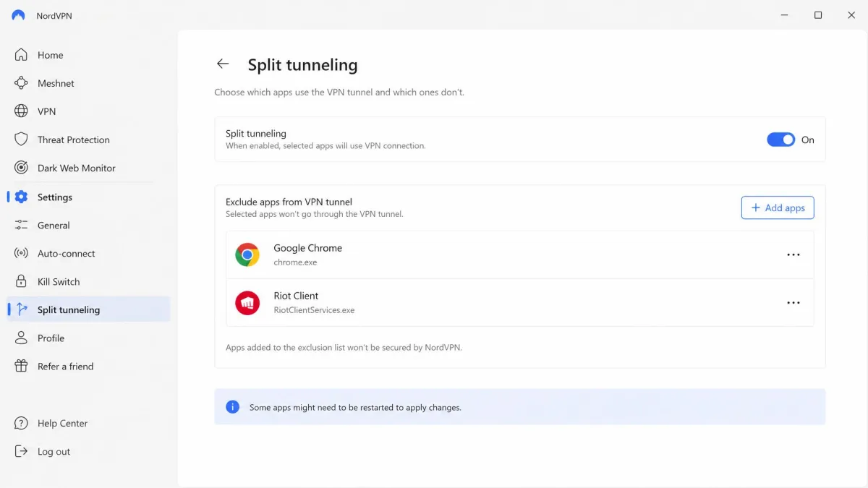Open the options menu for Google Chrome

(793, 254)
